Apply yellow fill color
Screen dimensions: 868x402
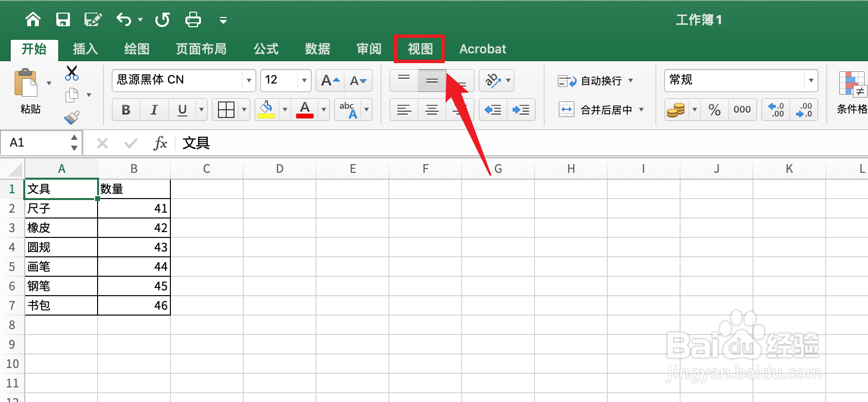pyautogui.click(x=266, y=110)
